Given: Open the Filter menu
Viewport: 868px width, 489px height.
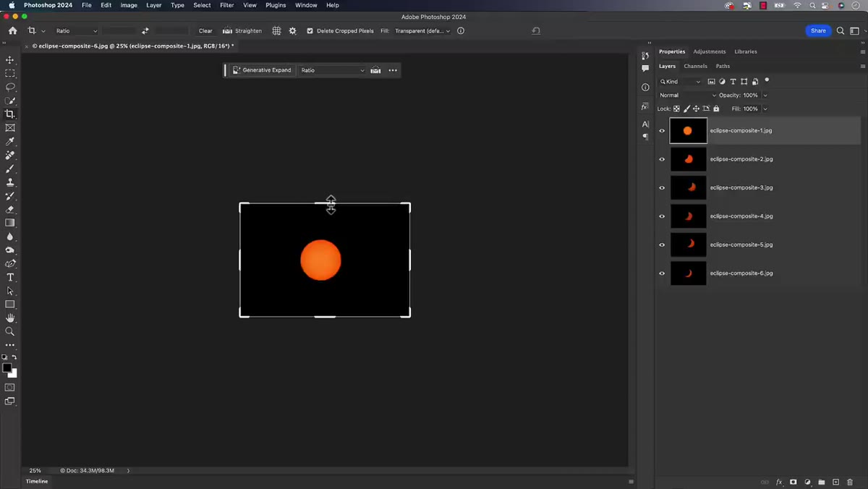Looking at the screenshot, I should pos(227,5).
